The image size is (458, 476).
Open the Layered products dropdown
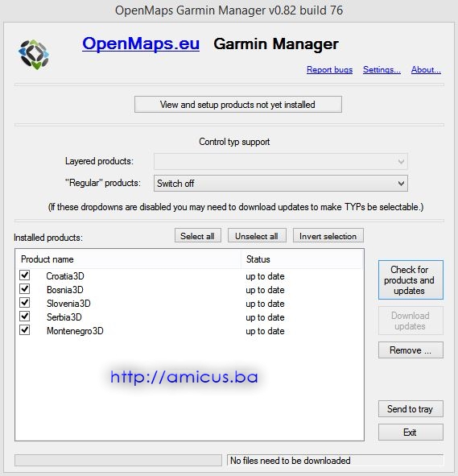[281, 161]
